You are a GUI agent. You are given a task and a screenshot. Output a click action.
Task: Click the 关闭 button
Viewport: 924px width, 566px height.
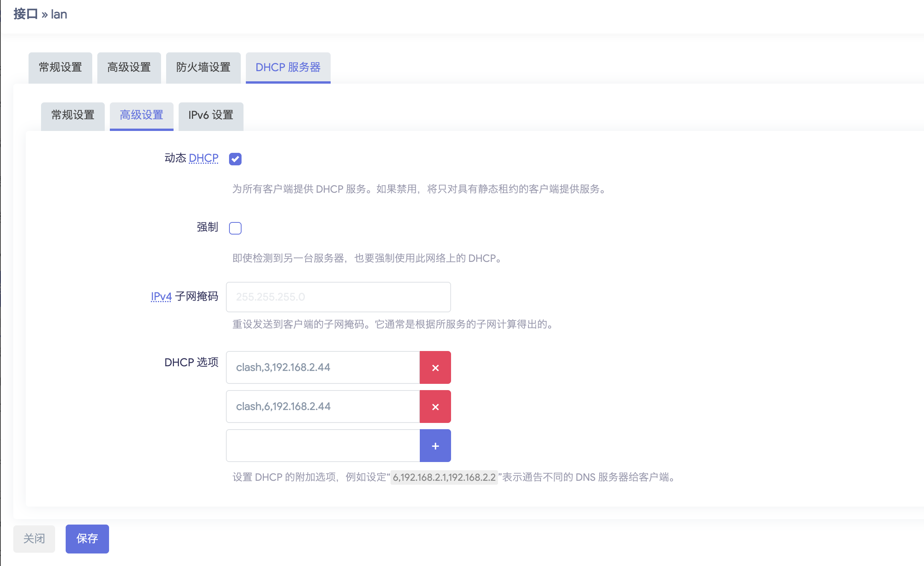[x=34, y=539]
